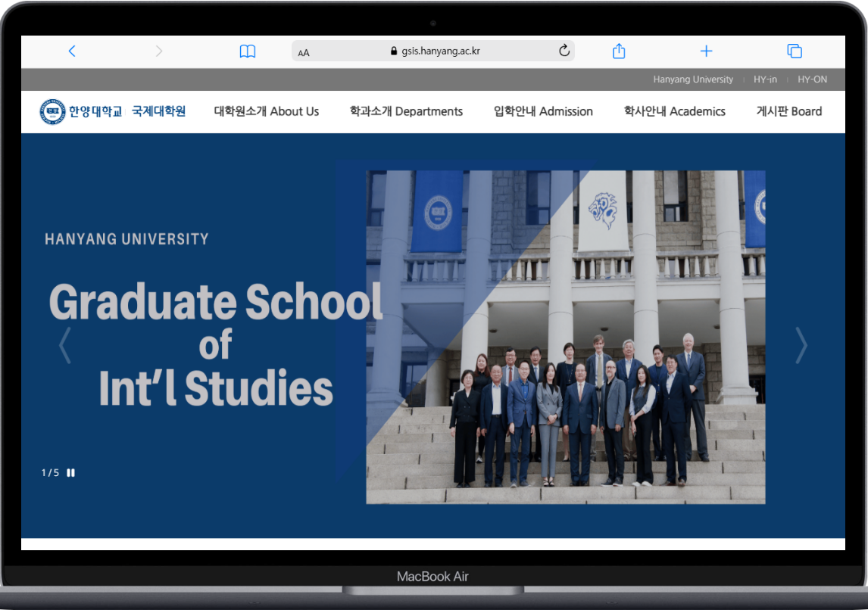
Task: Open the HY-in portal link
Action: [x=765, y=79]
